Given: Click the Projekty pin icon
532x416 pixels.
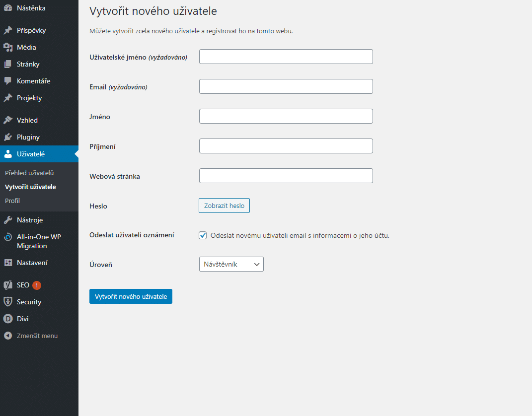Looking at the screenshot, I should click(8, 98).
